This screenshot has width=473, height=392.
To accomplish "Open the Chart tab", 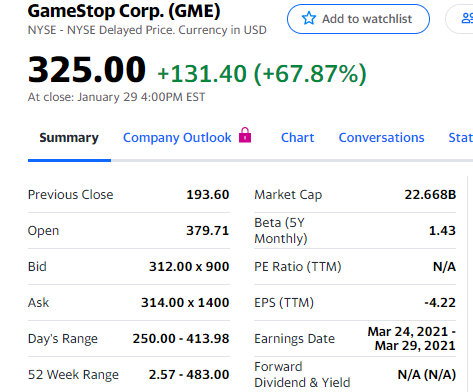I will coord(298,138).
